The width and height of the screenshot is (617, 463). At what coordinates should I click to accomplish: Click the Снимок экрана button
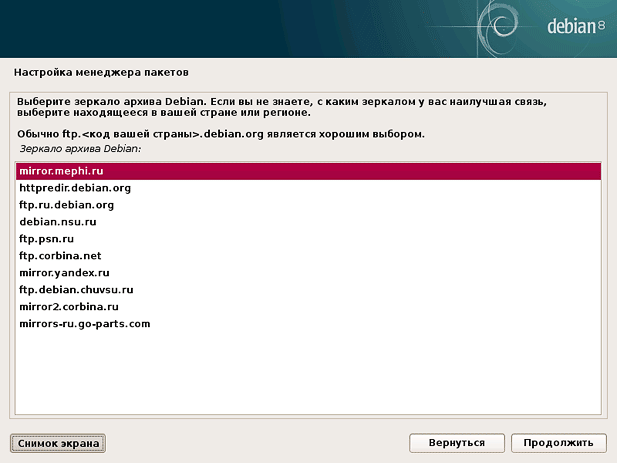58,443
